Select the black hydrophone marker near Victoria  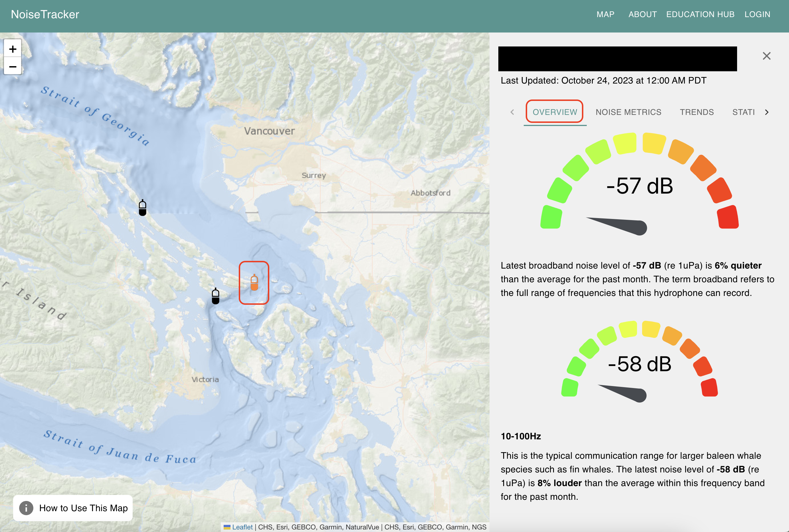pyautogui.click(x=215, y=296)
